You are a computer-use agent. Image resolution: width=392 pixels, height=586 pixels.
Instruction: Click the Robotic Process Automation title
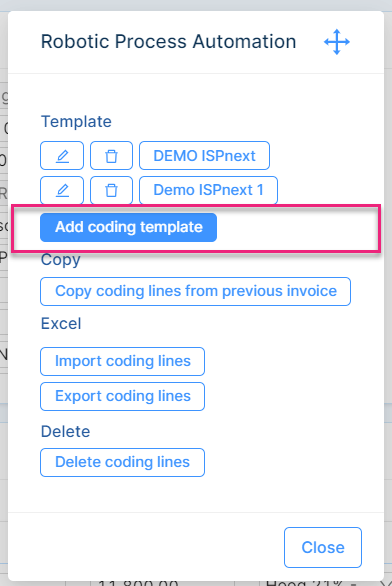pyautogui.click(x=168, y=41)
